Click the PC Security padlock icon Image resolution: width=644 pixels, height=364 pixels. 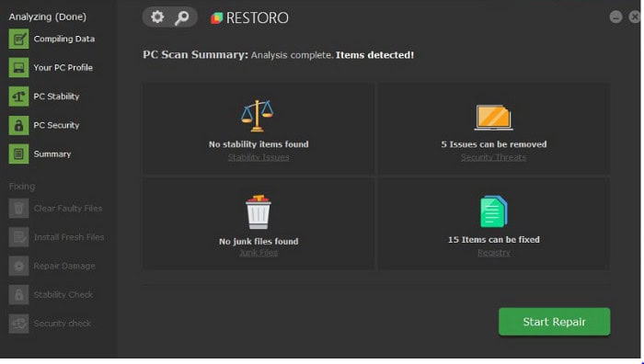(x=19, y=125)
